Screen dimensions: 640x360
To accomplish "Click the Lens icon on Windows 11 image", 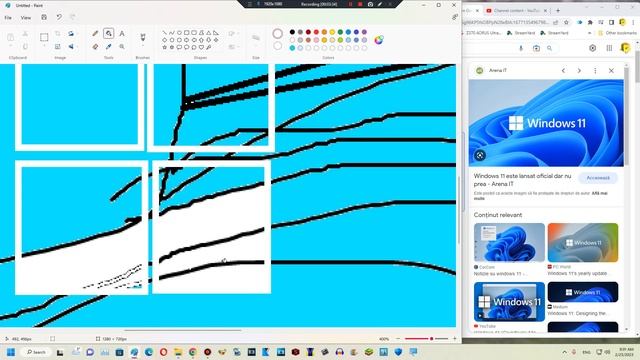I will (x=480, y=155).
